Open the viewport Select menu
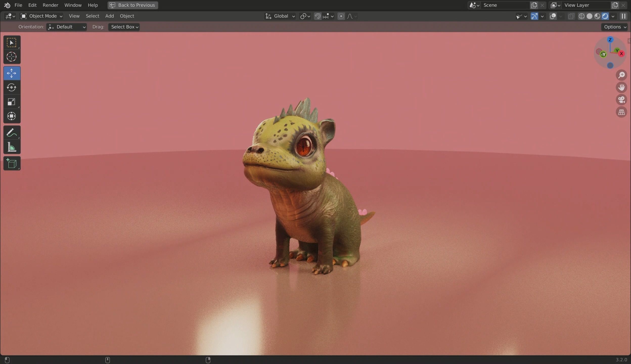 pos(92,16)
